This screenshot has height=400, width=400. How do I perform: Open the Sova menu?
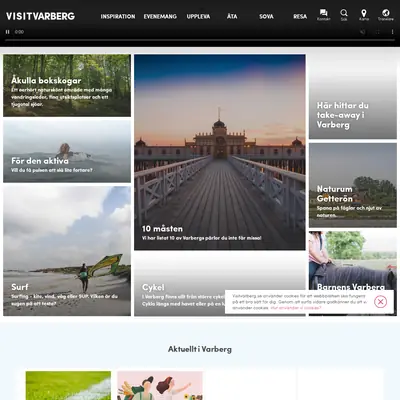266,16
